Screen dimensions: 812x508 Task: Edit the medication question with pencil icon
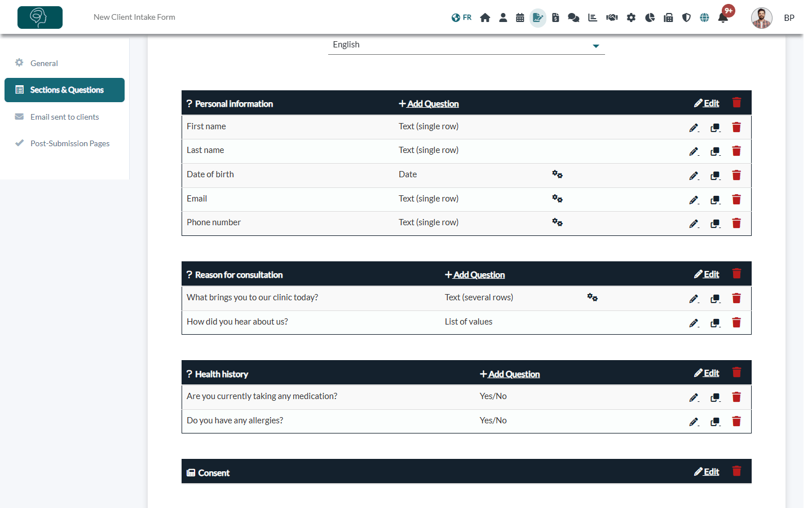(x=694, y=398)
